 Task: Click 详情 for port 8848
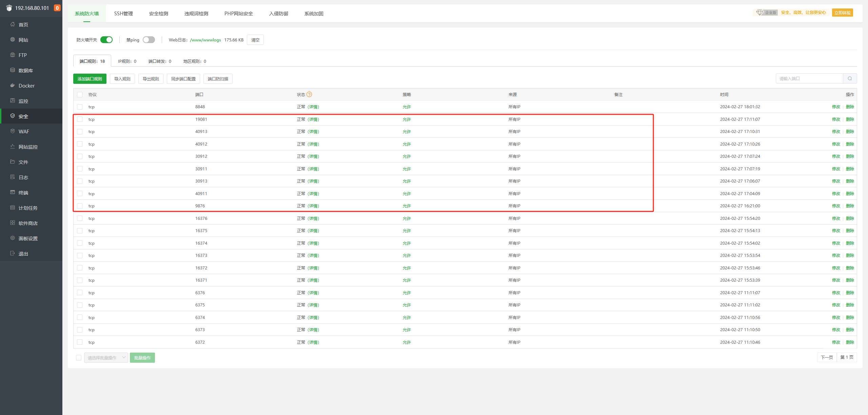(313, 107)
